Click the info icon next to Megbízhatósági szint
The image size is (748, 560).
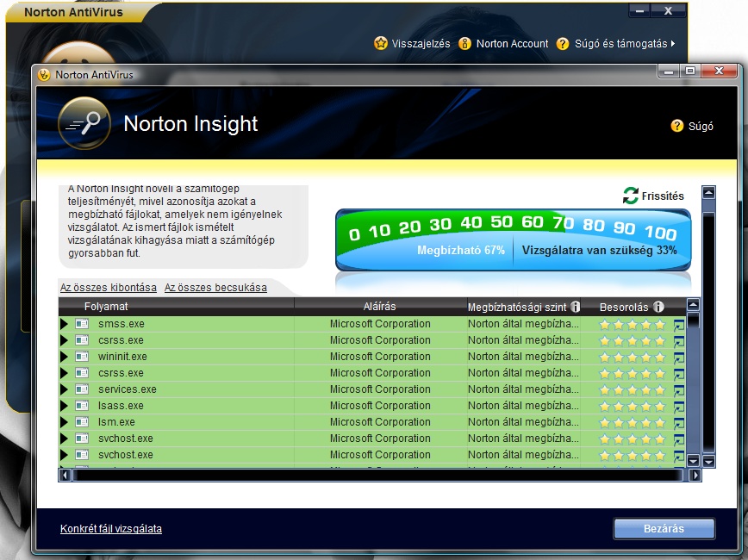tap(576, 307)
